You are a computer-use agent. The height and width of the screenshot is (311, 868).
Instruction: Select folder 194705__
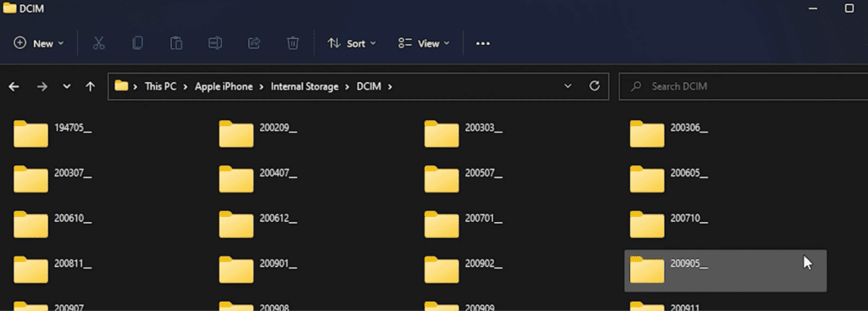click(x=53, y=133)
